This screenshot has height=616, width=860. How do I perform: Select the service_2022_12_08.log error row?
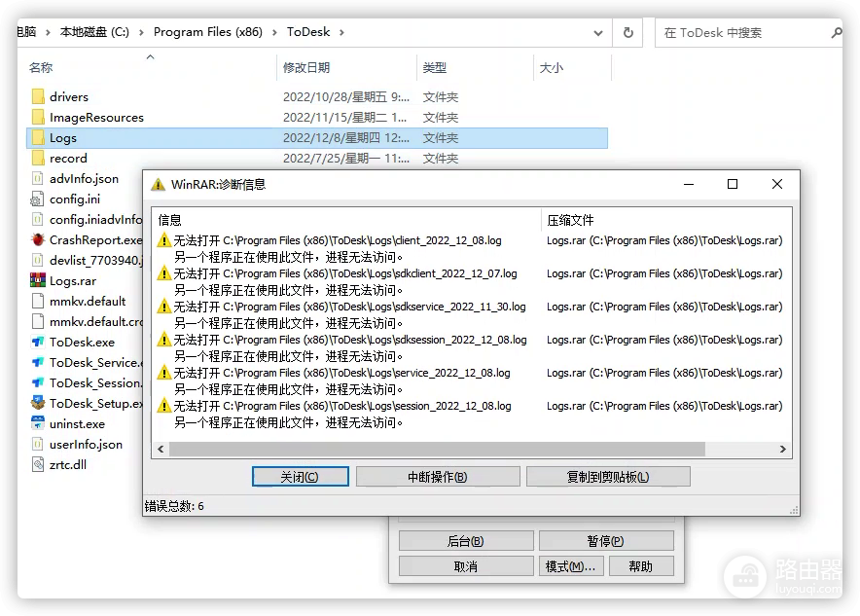point(471,380)
